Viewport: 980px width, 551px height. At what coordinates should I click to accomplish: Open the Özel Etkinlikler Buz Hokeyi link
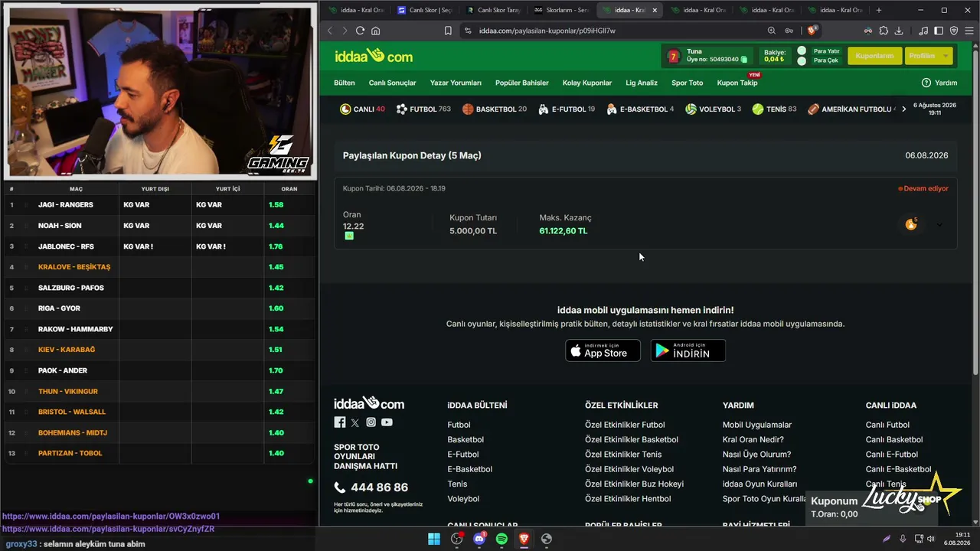pyautogui.click(x=634, y=484)
